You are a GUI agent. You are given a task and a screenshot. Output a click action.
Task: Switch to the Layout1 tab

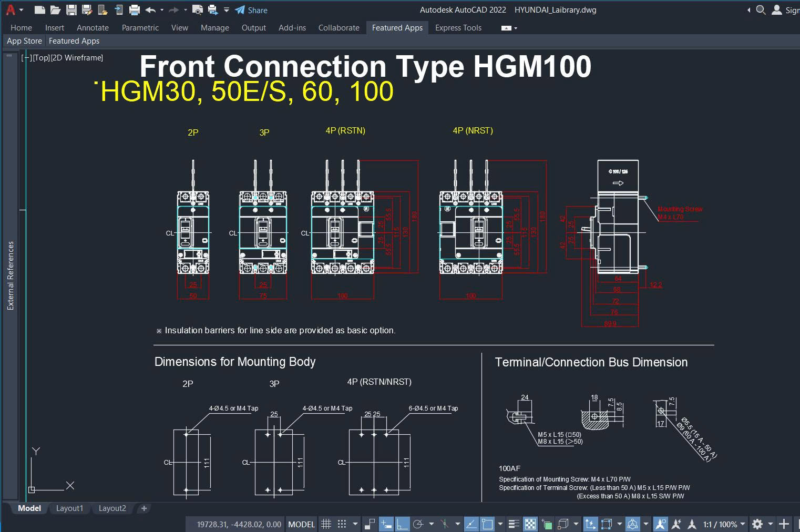69,508
